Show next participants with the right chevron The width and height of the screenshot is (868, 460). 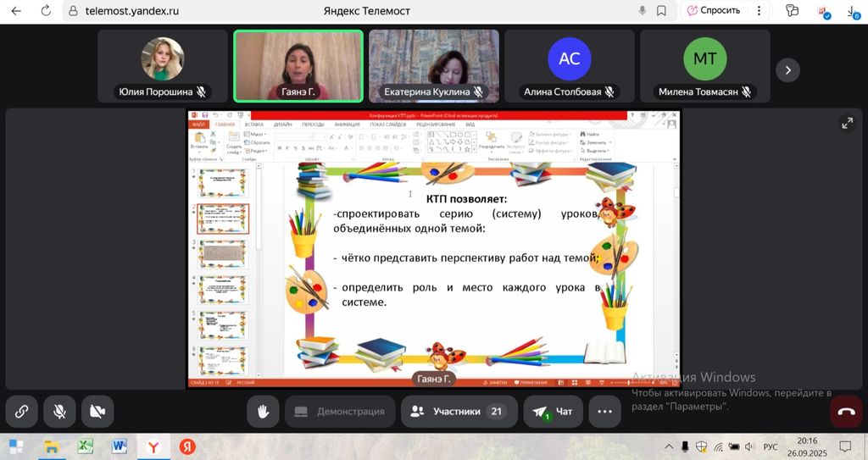pyautogui.click(x=787, y=70)
